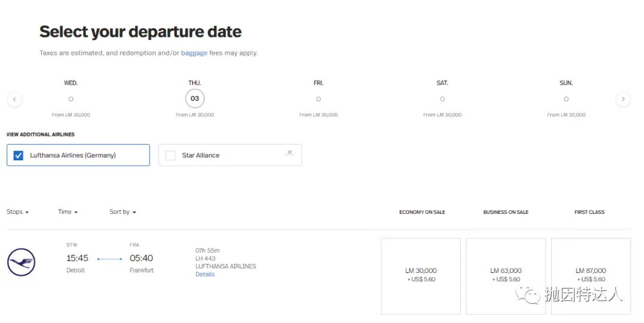Click the previous dates arrow
644x323 pixels.
coord(14,99)
